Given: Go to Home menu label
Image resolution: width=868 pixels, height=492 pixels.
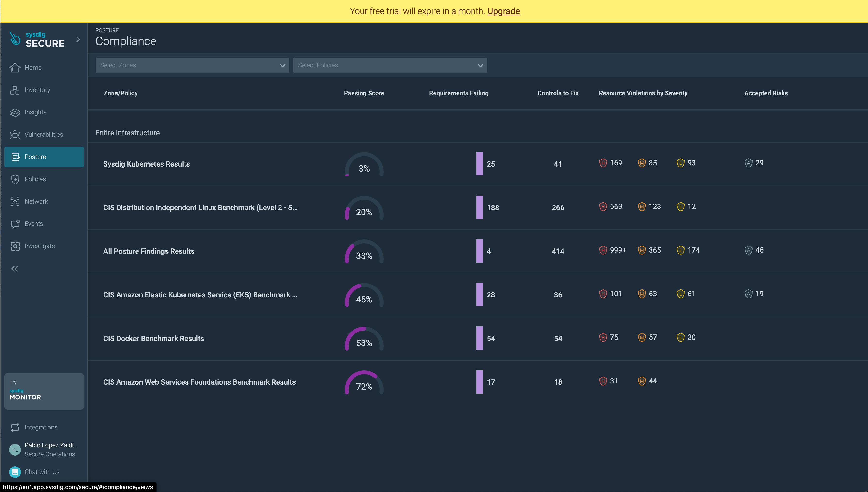Looking at the screenshot, I should pyautogui.click(x=33, y=68).
